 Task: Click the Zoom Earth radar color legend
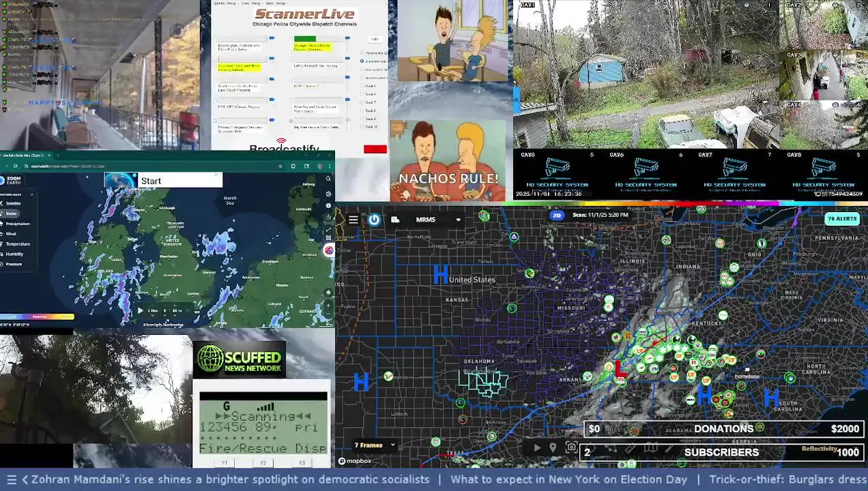click(x=37, y=316)
